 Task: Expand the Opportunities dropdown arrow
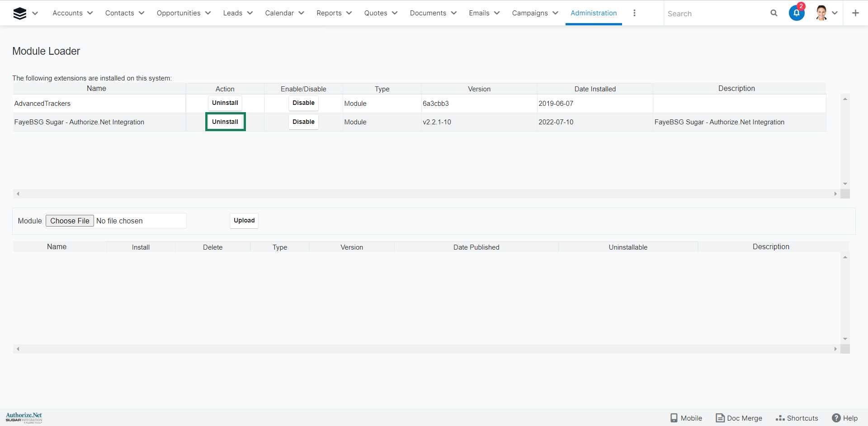tap(208, 13)
